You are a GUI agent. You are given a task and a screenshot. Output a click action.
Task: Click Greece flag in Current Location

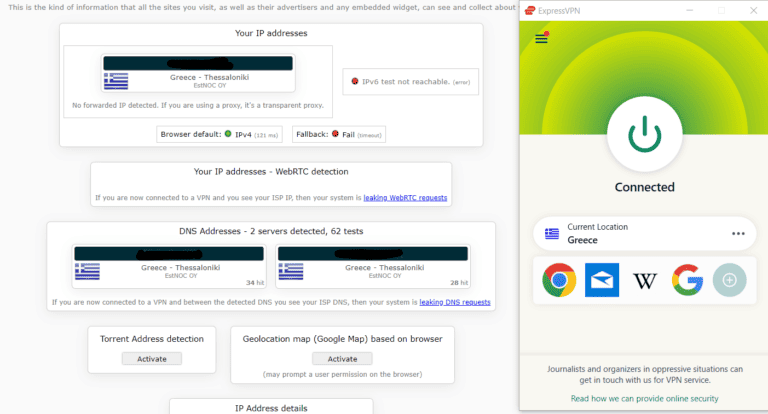point(552,234)
